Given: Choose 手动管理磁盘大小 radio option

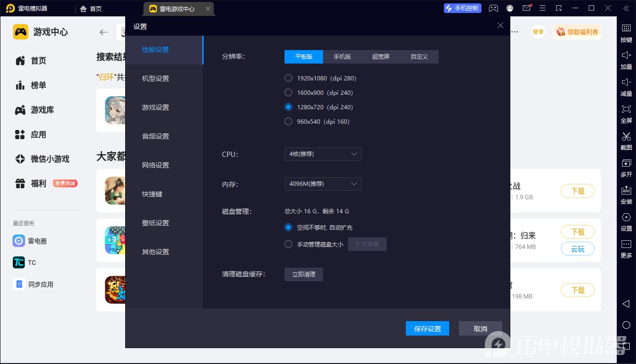Looking at the screenshot, I should pos(288,244).
